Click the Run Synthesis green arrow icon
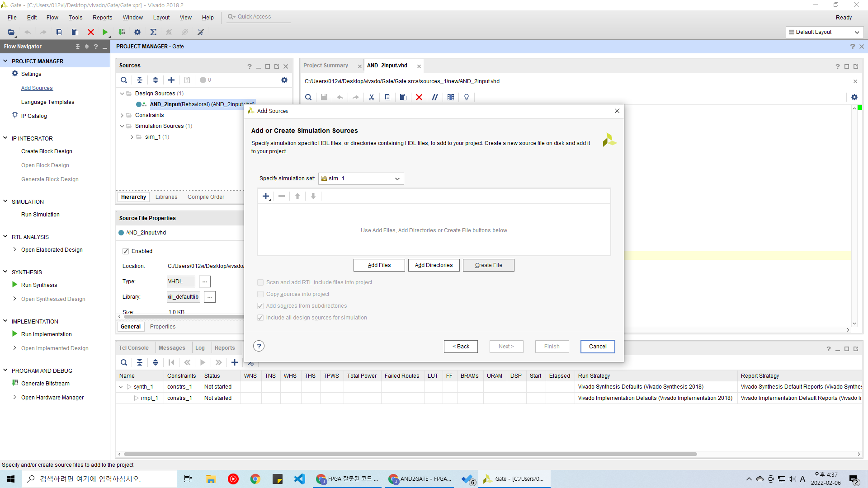The width and height of the screenshot is (868, 488). pyautogui.click(x=15, y=285)
